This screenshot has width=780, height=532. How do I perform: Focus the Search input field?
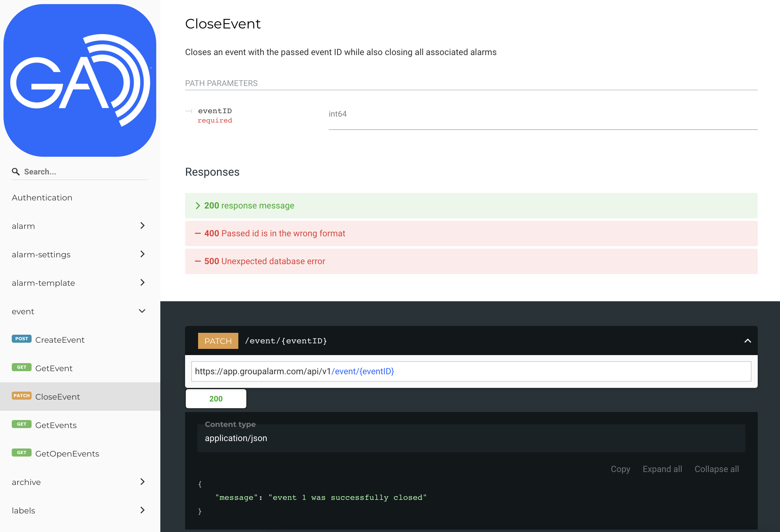coord(84,172)
